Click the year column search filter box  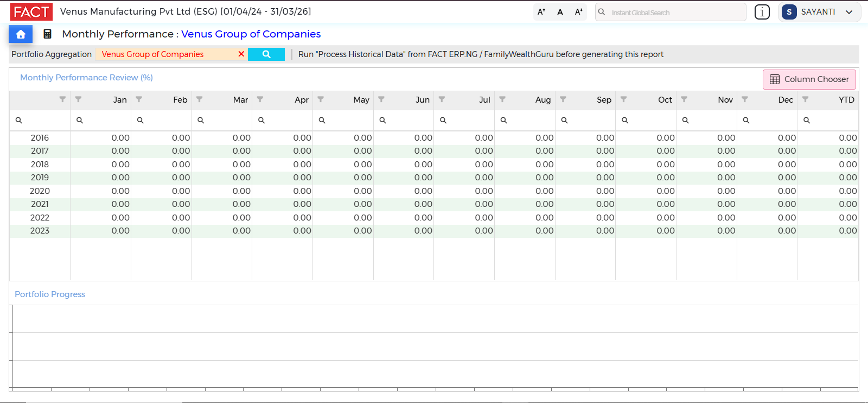(40, 120)
